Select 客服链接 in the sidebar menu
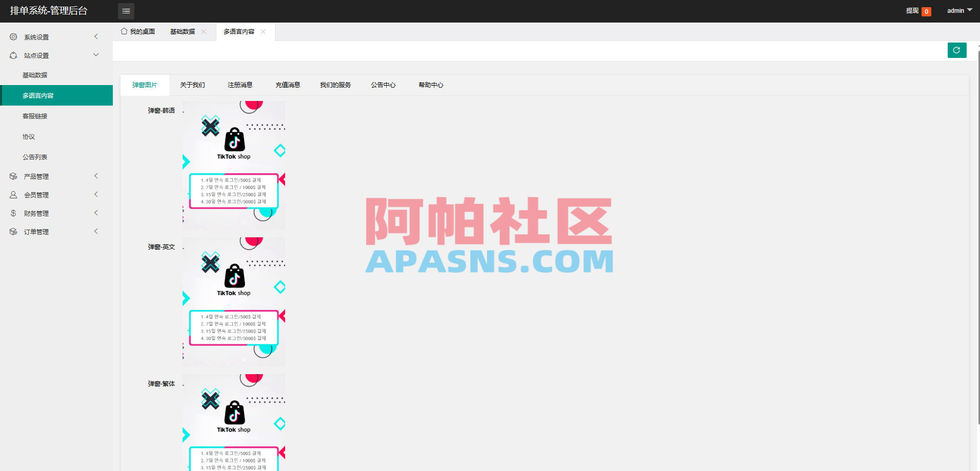 35,116
